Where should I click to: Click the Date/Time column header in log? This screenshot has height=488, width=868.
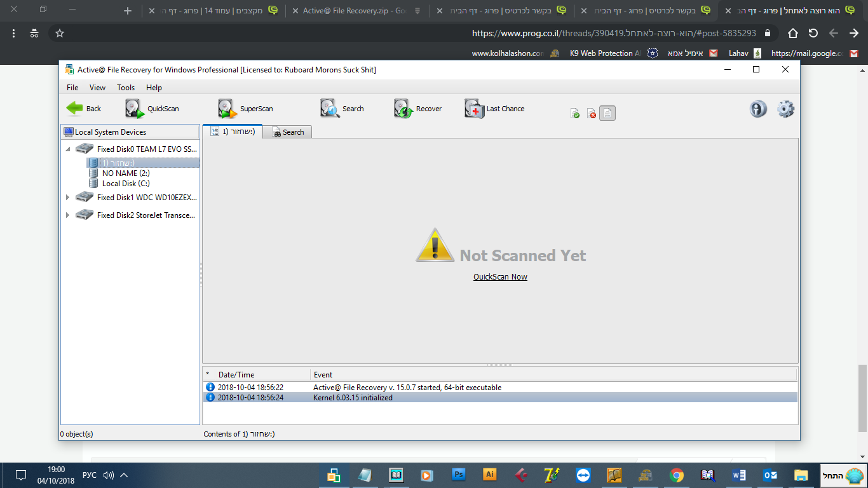(262, 375)
